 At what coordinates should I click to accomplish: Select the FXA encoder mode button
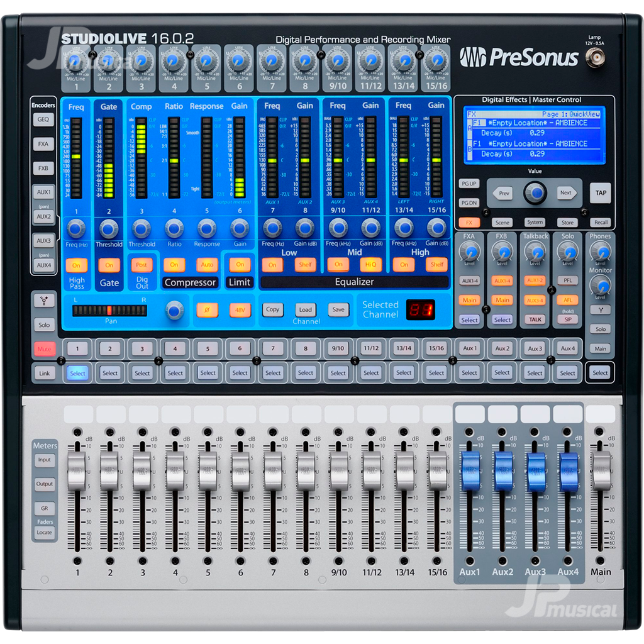tap(43, 144)
